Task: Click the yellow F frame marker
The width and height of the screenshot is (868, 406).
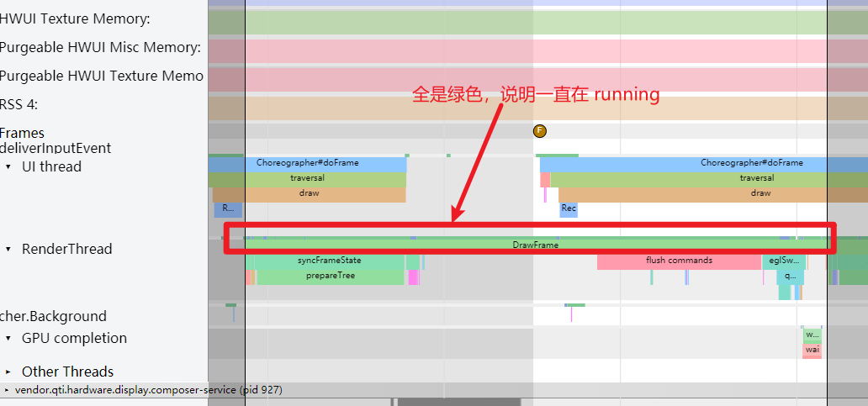Action: [x=540, y=131]
